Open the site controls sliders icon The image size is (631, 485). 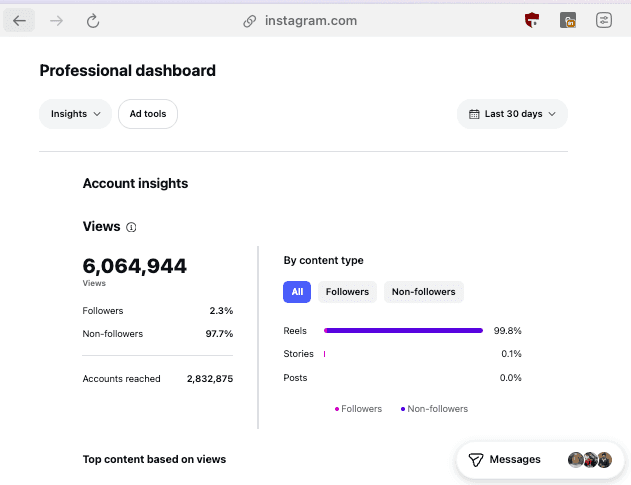(x=604, y=20)
